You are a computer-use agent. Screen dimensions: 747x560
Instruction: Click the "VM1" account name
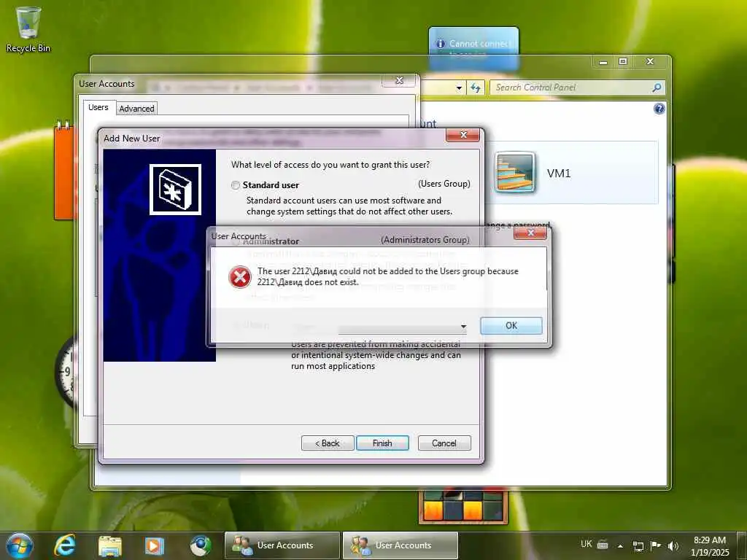(558, 173)
